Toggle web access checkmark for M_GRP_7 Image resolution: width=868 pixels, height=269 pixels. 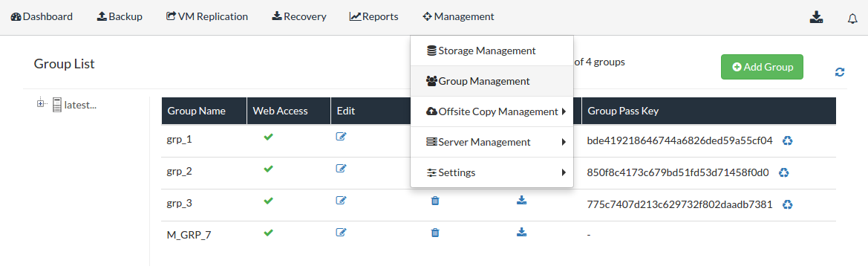tap(269, 233)
